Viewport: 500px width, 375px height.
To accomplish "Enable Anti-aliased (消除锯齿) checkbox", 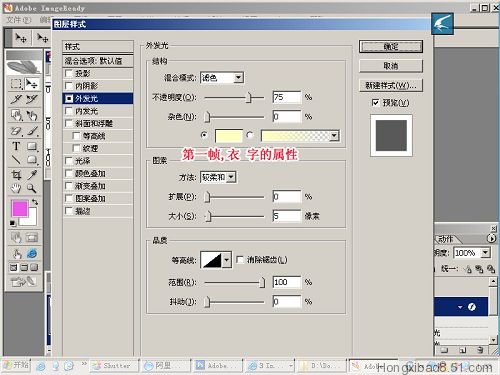I will click(x=240, y=259).
